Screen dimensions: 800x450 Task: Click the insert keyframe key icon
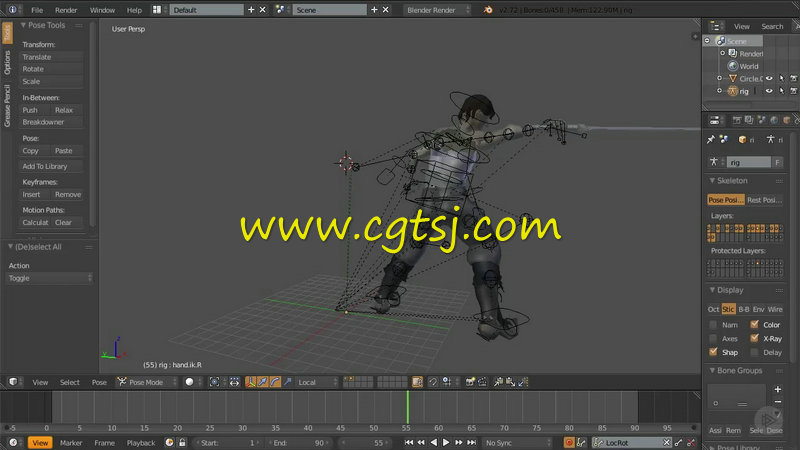679,442
